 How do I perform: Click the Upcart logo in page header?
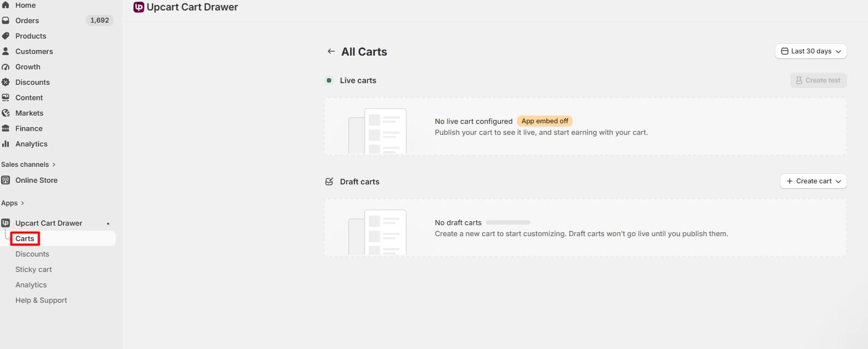[x=139, y=7]
